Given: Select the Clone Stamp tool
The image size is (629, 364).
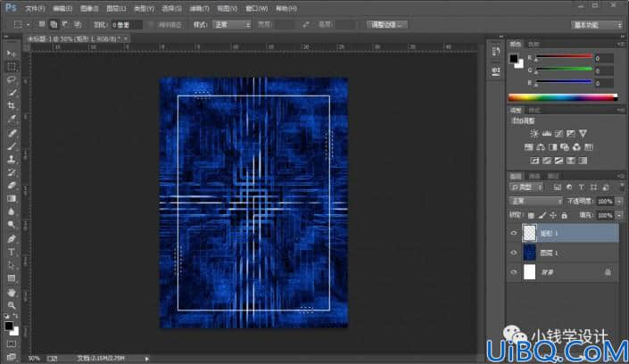Looking at the screenshot, I should click(x=12, y=160).
